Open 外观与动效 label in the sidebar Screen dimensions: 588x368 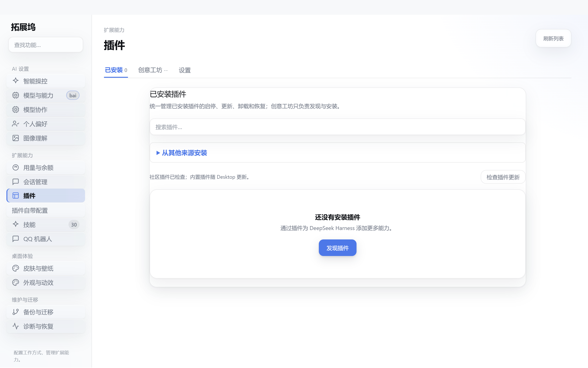click(38, 283)
